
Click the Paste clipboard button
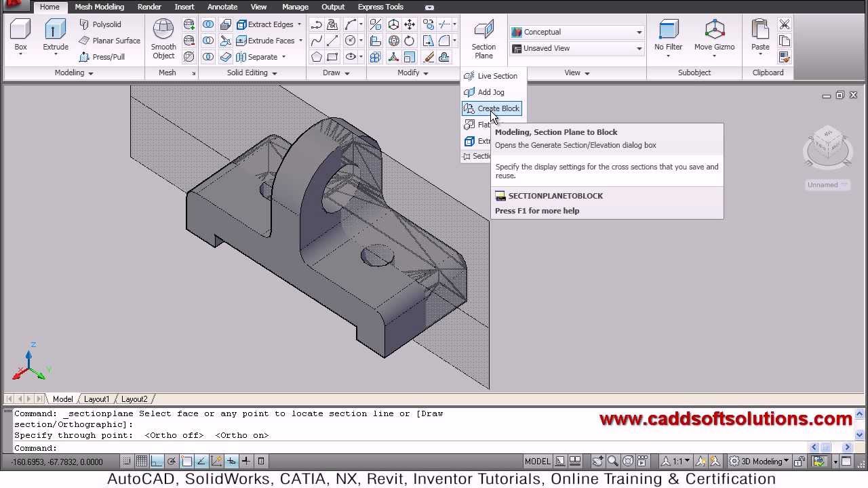[760, 36]
